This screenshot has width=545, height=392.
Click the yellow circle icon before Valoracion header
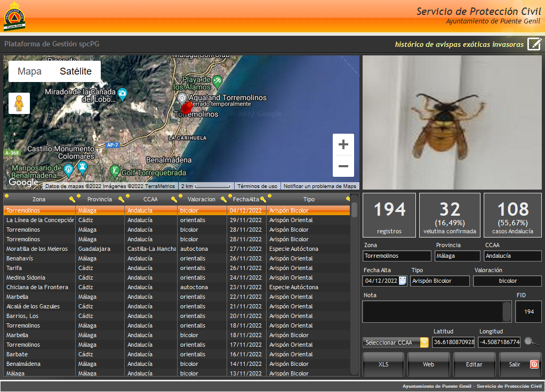pos(180,196)
